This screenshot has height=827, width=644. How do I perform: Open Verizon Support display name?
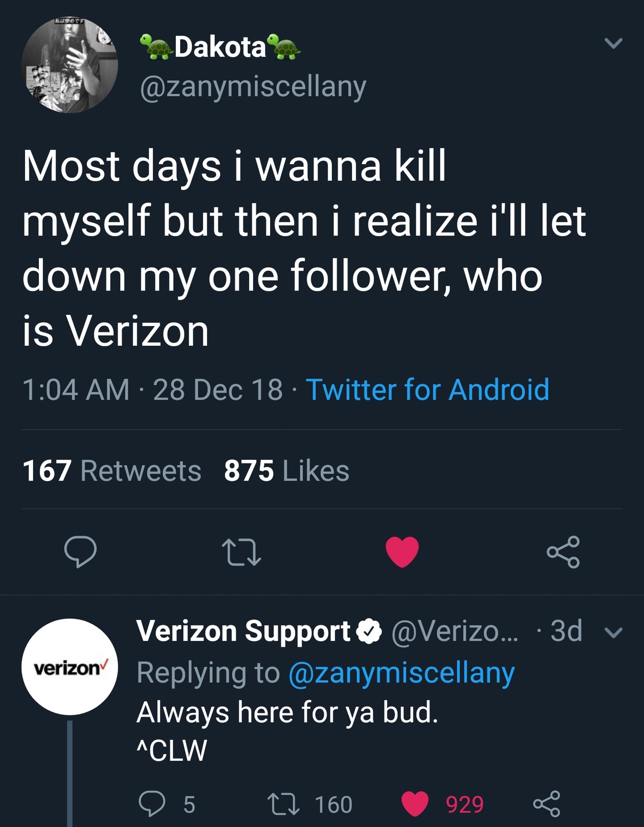[243, 631]
